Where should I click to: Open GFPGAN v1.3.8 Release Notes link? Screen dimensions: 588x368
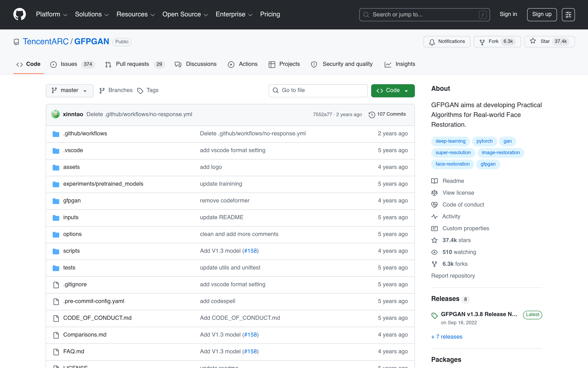pyautogui.click(x=479, y=314)
